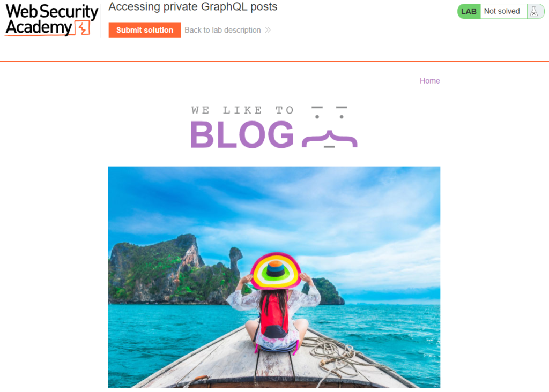Click the WE LIKE TO header text
Viewport: 549px width, 392px height.
tap(242, 110)
